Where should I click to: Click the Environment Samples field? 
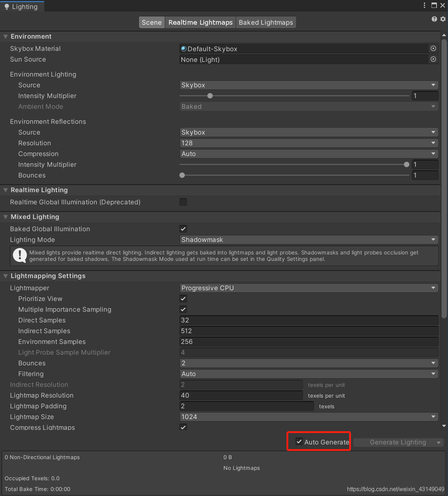pos(309,342)
